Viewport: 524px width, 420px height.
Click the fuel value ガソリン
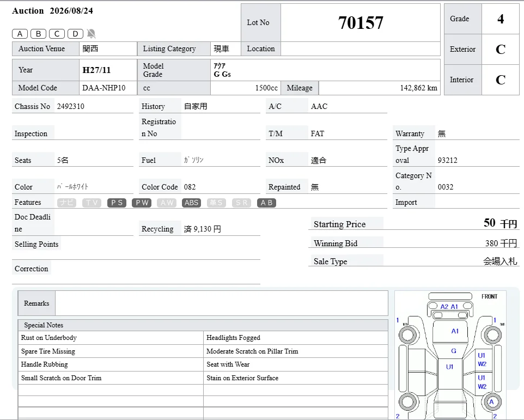[x=193, y=160]
